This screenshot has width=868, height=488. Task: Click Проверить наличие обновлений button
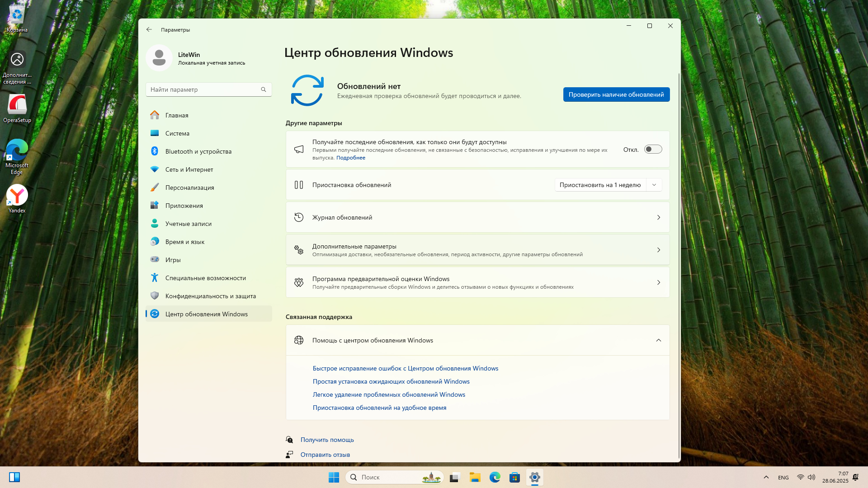[x=616, y=94]
